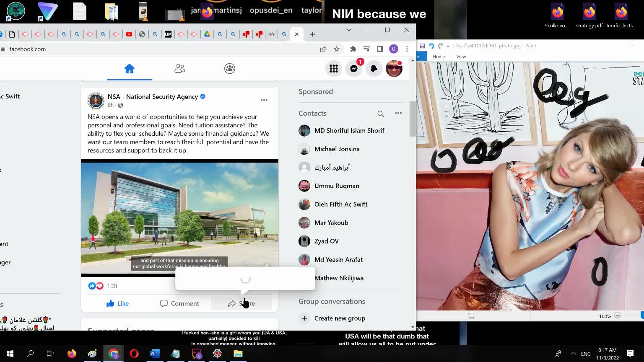644x362 pixels.
Task: Open Chrome profile avatar O
Action: (x=394, y=49)
